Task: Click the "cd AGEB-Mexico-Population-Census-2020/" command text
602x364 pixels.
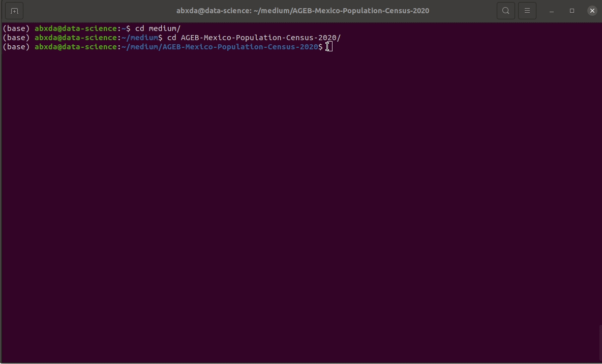Action: click(x=254, y=38)
